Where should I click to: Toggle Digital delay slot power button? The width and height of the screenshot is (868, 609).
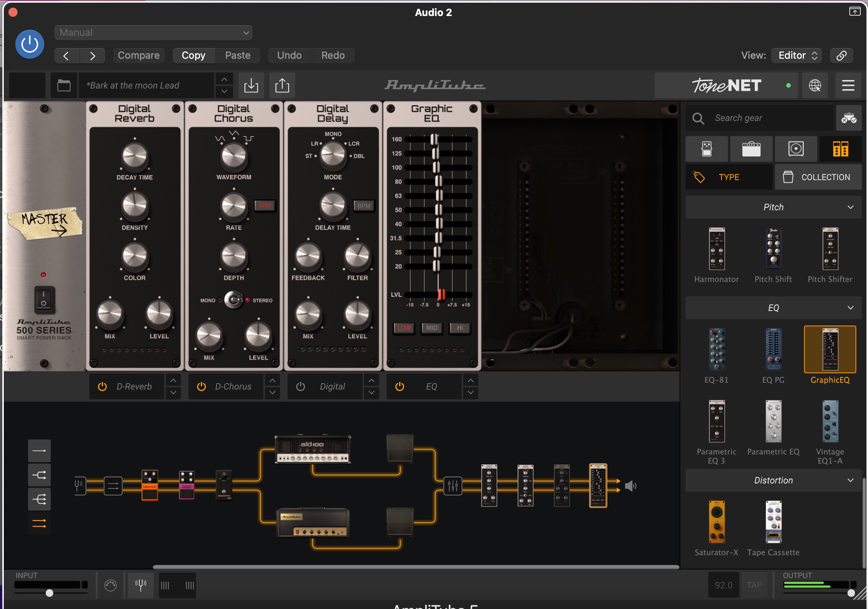(301, 387)
